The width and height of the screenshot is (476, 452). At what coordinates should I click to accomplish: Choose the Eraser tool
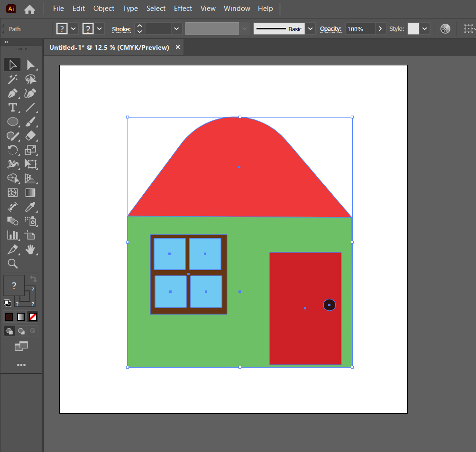pos(30,136)
